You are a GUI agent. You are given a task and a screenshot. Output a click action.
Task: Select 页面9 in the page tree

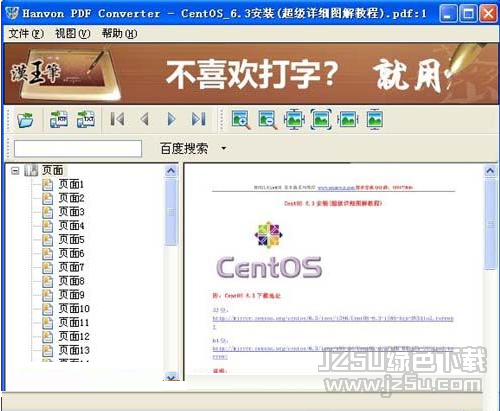(71, 295)
